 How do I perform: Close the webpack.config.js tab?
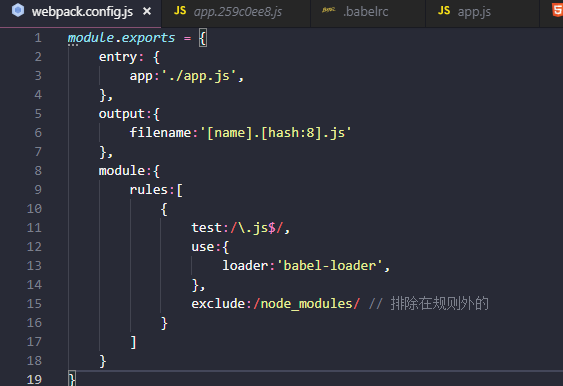click(147, 11)
